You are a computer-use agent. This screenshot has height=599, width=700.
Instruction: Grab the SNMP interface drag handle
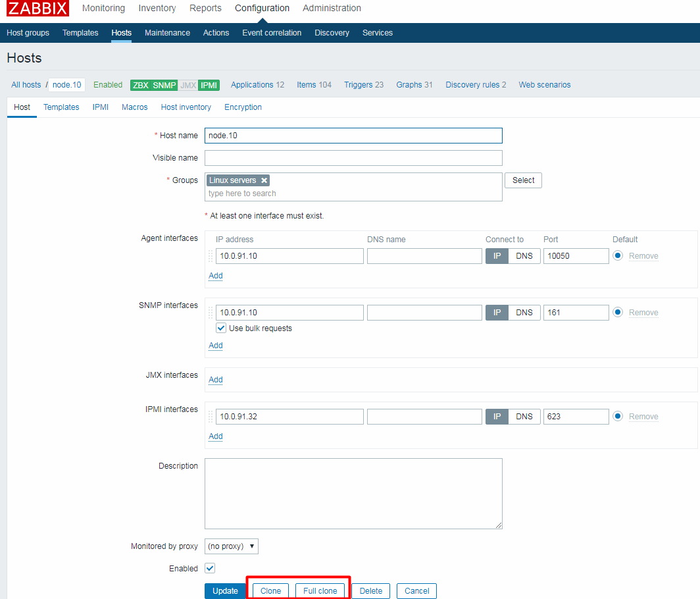tap(211, 313)
